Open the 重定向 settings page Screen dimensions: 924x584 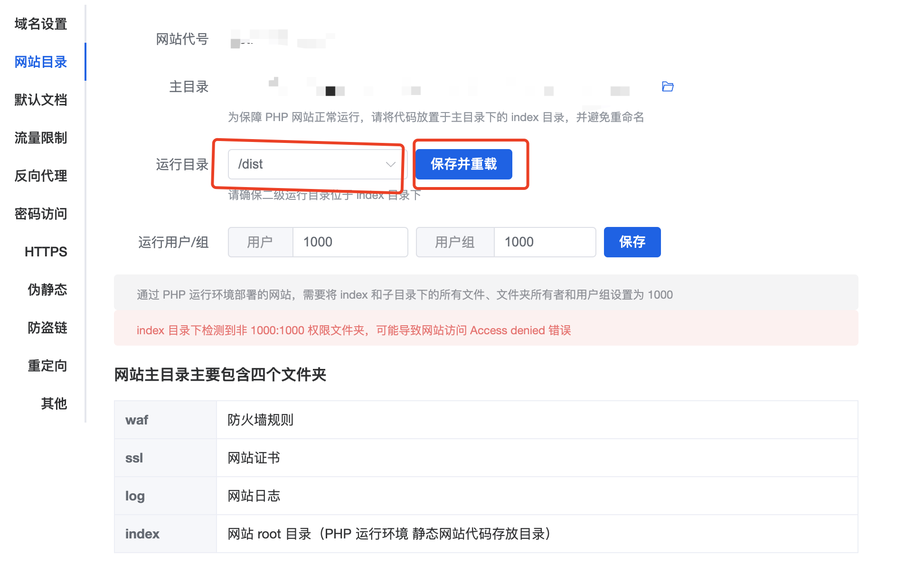tap(47, 366)
